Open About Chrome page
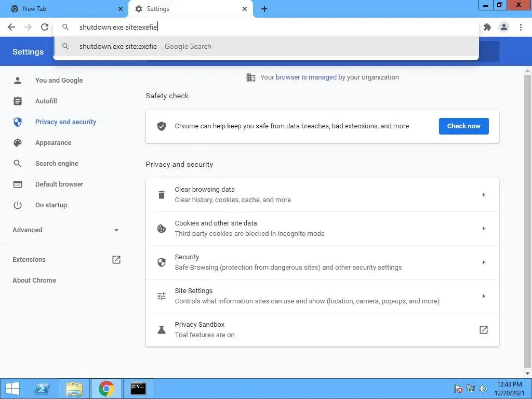This screenshot has height=399, width=532. tap(34, 280)
